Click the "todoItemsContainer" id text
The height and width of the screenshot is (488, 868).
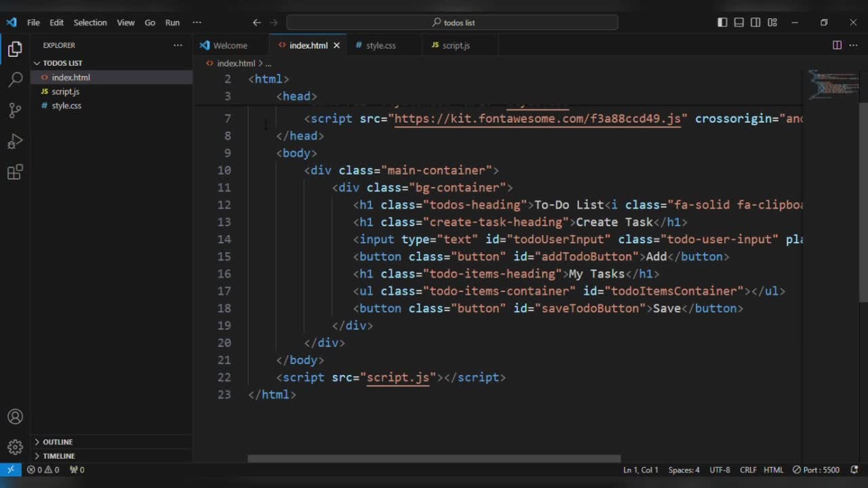click(673, 291)
